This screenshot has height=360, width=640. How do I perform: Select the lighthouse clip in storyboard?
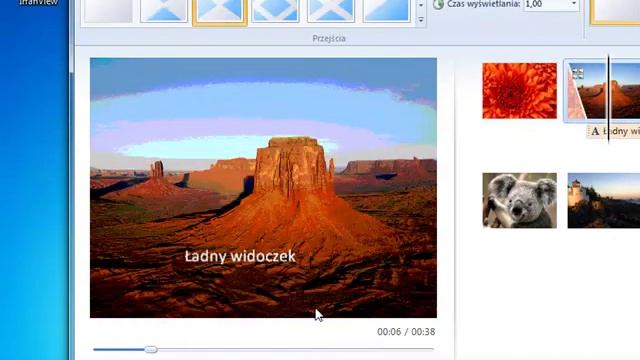604,200
